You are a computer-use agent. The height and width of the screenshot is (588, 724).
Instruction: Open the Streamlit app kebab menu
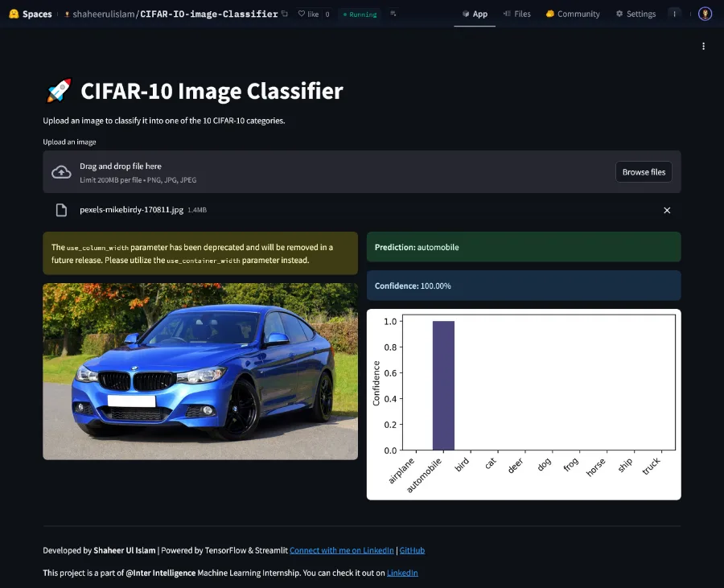tap(703, 46)
